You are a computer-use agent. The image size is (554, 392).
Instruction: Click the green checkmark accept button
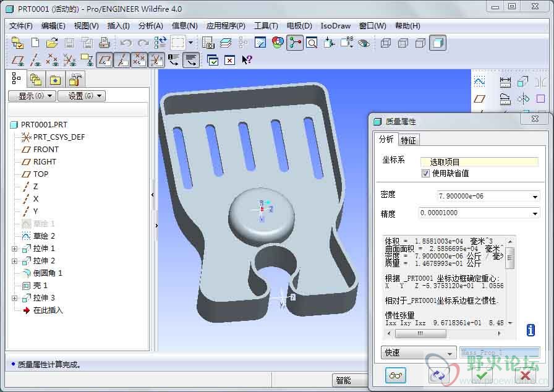[x=482, y=375]
